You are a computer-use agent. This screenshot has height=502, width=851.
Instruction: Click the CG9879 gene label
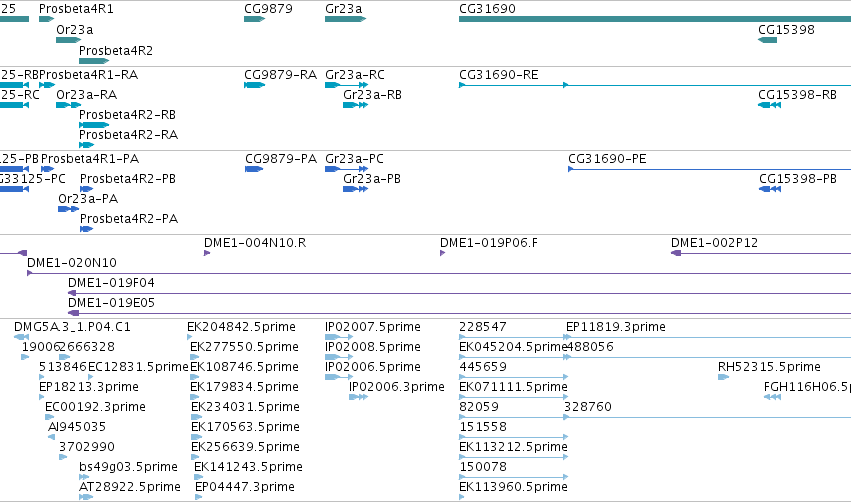coord(268,9)
